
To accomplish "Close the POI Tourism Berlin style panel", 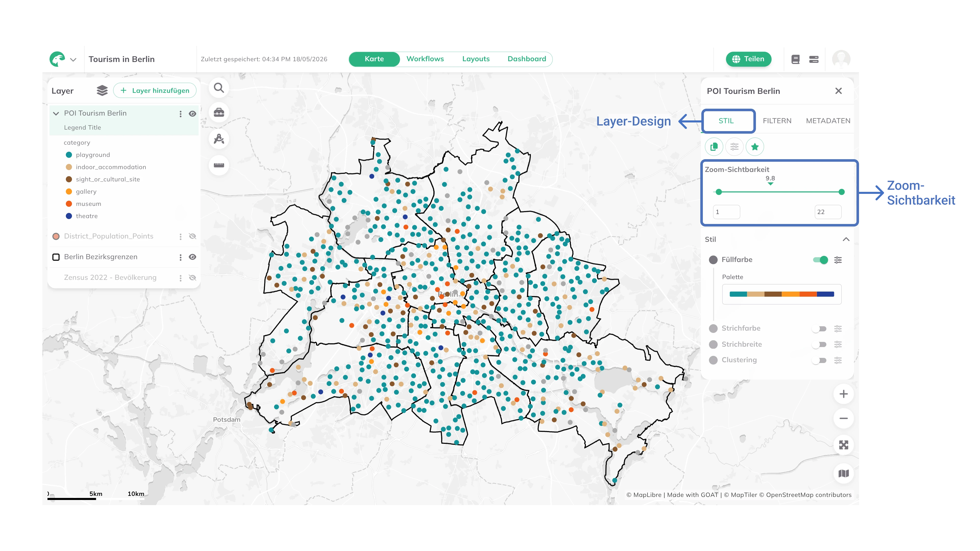I will [838, 91].
